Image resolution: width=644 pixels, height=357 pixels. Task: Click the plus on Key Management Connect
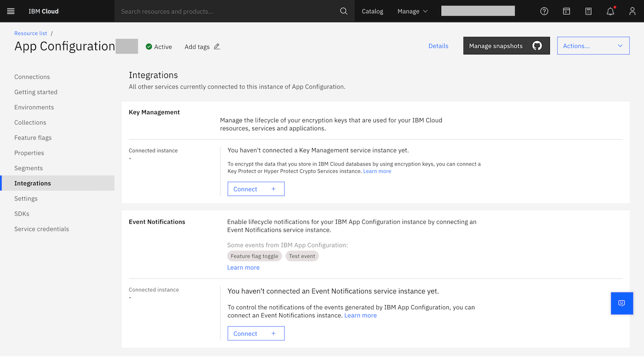pyautogui.click(x=273, y=189)
